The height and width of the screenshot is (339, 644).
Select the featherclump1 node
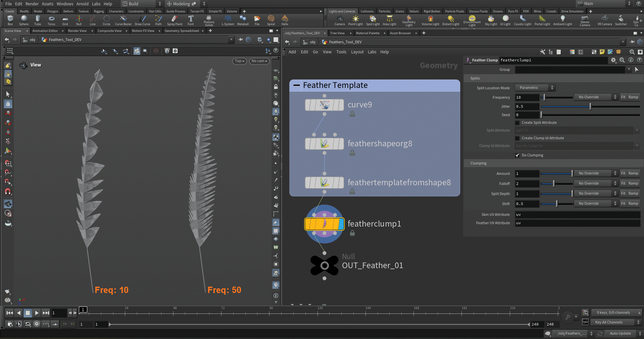pos(324,224)
